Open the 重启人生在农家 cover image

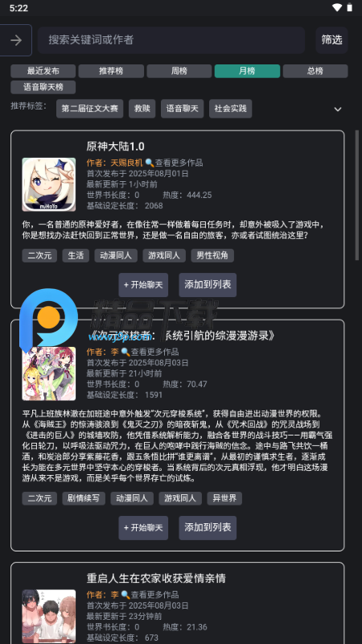click(49, 617)
